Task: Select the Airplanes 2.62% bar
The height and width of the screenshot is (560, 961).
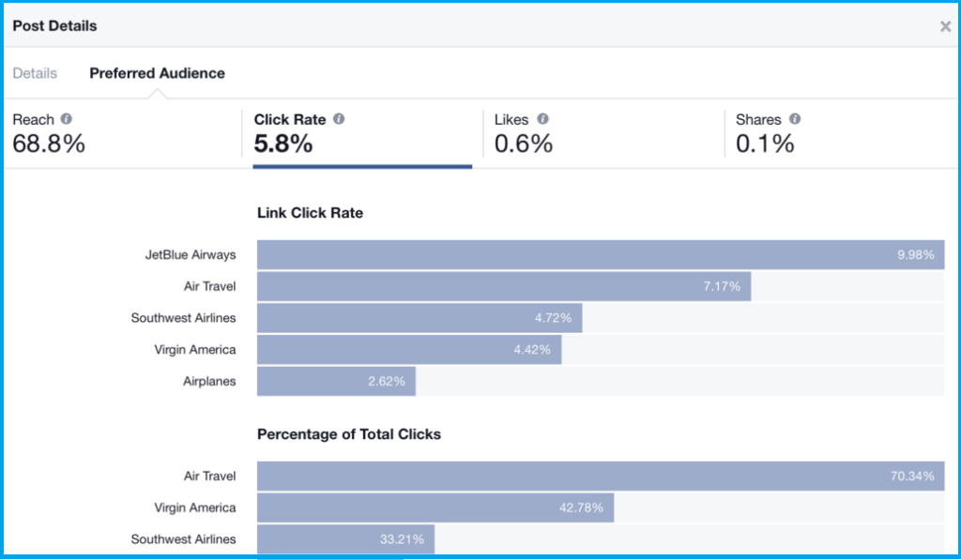Action: 336,381
